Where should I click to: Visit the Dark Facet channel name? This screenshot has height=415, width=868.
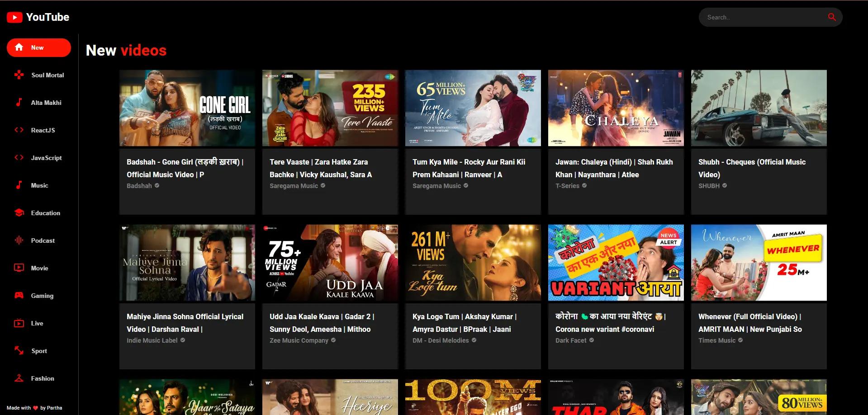click(571, 340)
